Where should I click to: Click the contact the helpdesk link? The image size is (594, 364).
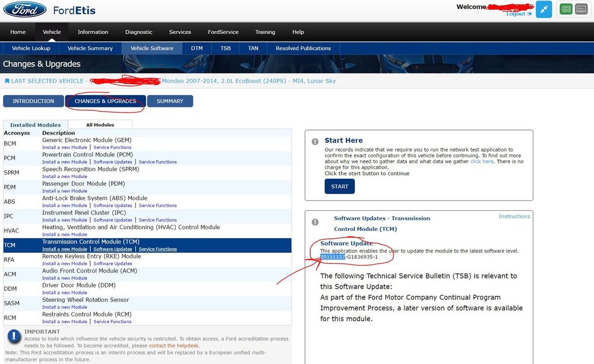click(x=173, y=346)
